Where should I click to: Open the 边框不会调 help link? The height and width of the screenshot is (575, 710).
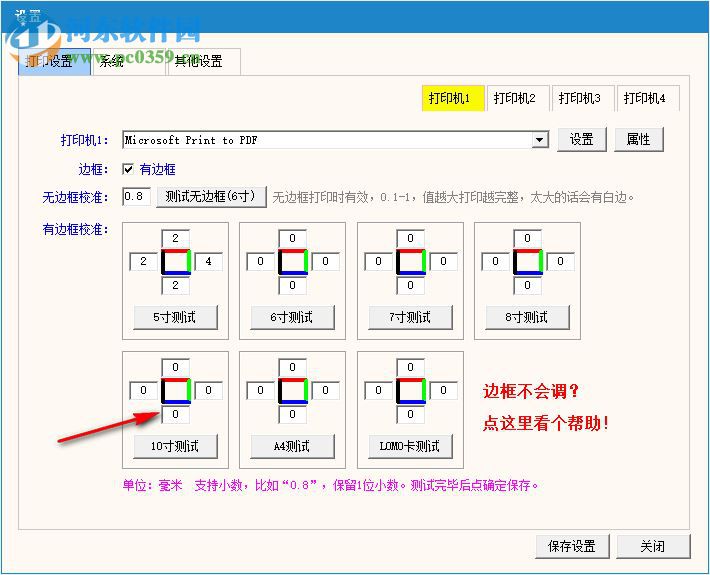pos(531,391)
